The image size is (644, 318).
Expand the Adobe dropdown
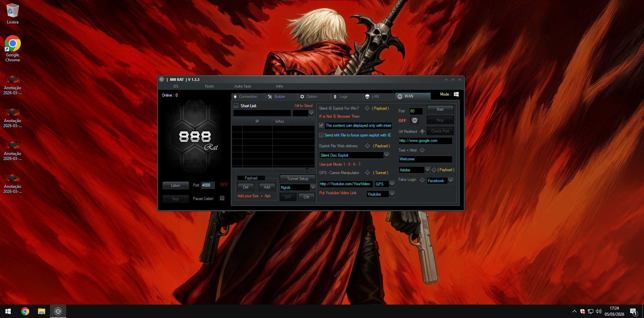[427, 170]
